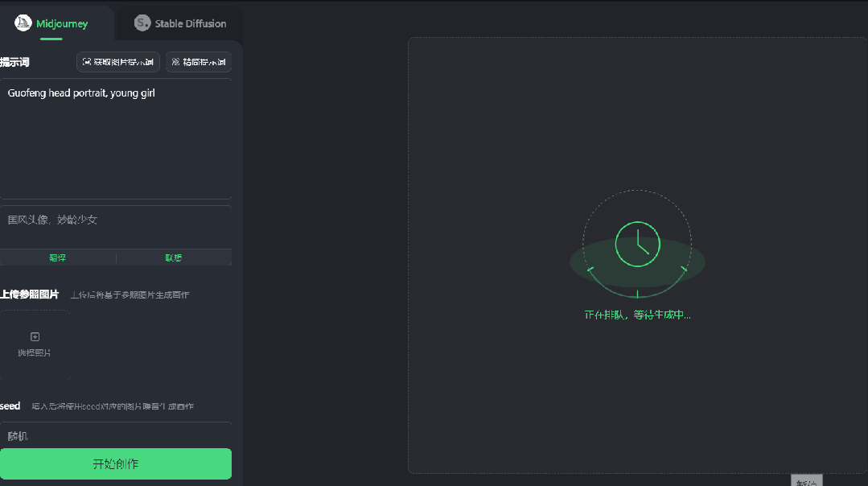Image resolution: width=868 pixels, height=486 pixels.
Task: Click the queue waiting status text
Action: (638, 315)
